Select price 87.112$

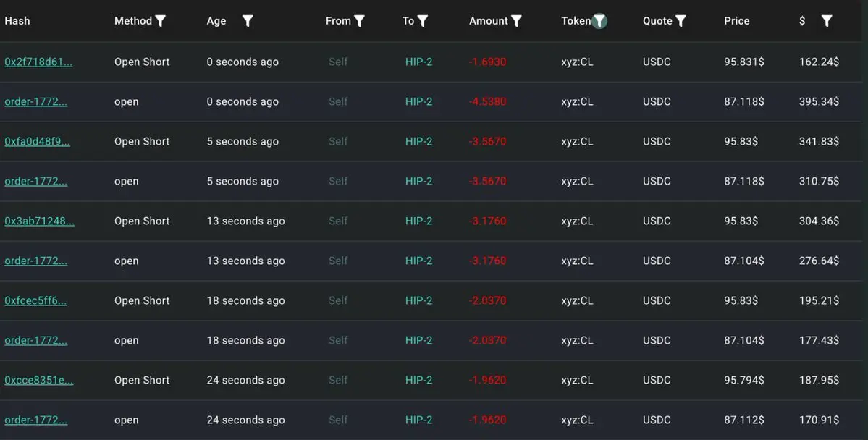[744, 420]
